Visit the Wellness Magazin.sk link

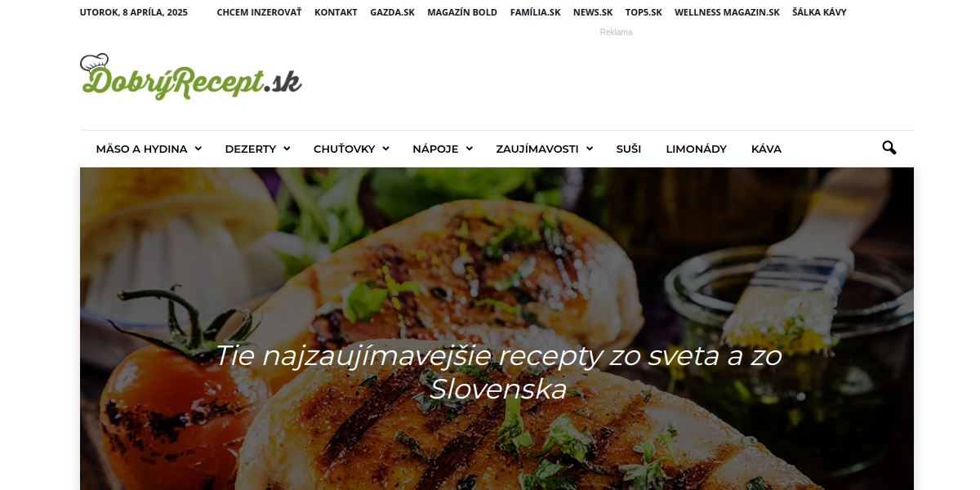727,12
